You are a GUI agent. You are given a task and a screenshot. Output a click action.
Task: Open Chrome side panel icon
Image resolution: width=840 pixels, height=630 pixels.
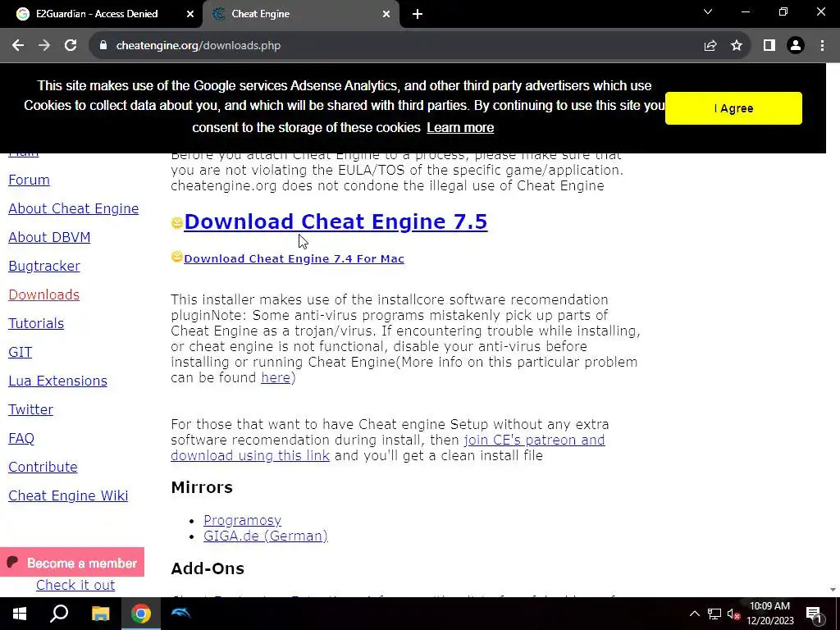point(769,46)
